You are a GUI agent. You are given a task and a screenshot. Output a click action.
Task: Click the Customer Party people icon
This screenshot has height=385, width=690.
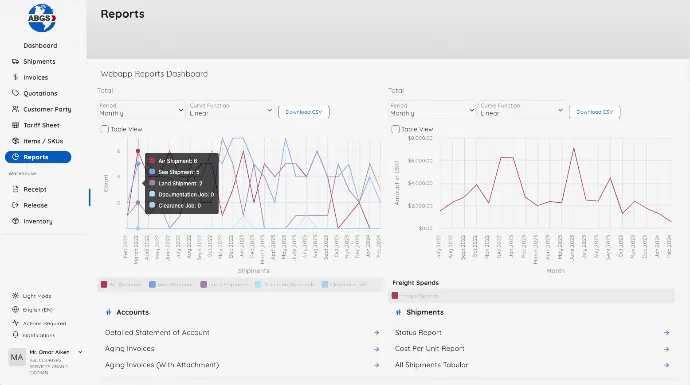[x=15, y=109]
